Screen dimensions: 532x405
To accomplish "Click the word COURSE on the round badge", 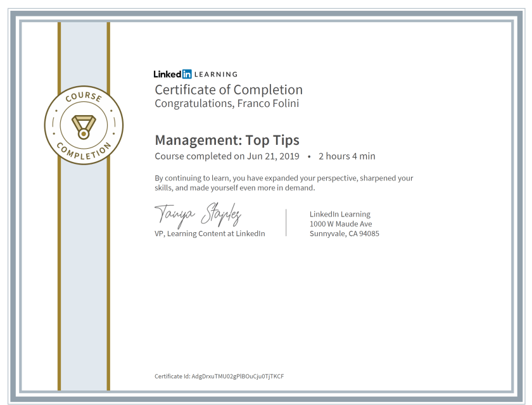I will coord(84,99).
